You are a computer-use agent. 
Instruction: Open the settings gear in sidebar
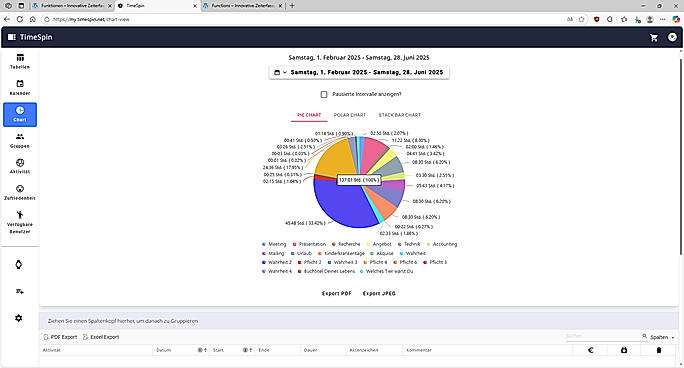18,318
